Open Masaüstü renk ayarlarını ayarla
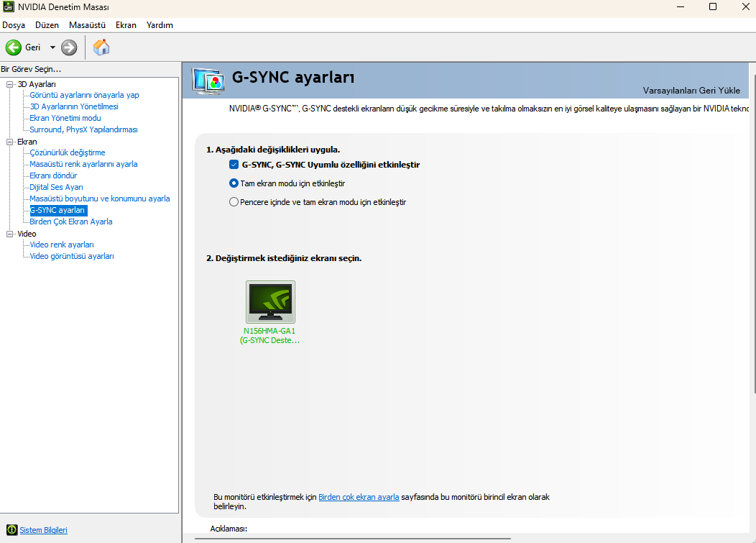 click(83, 164)
